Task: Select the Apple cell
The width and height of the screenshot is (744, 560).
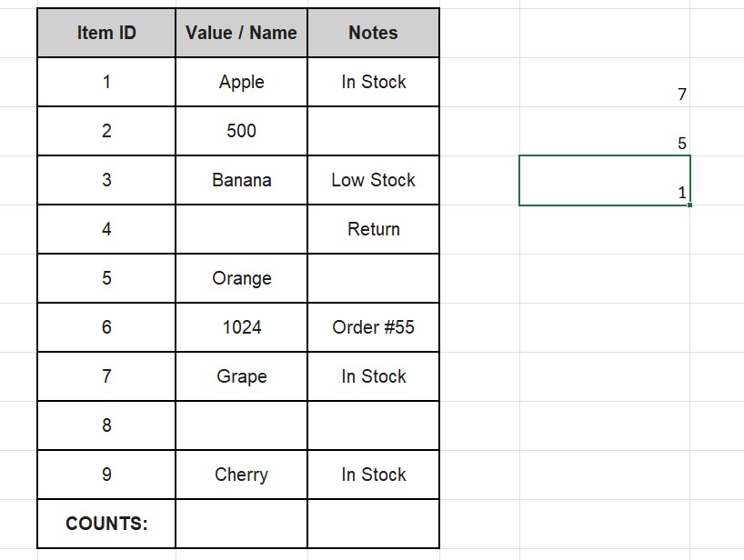Action: (241, 83)
